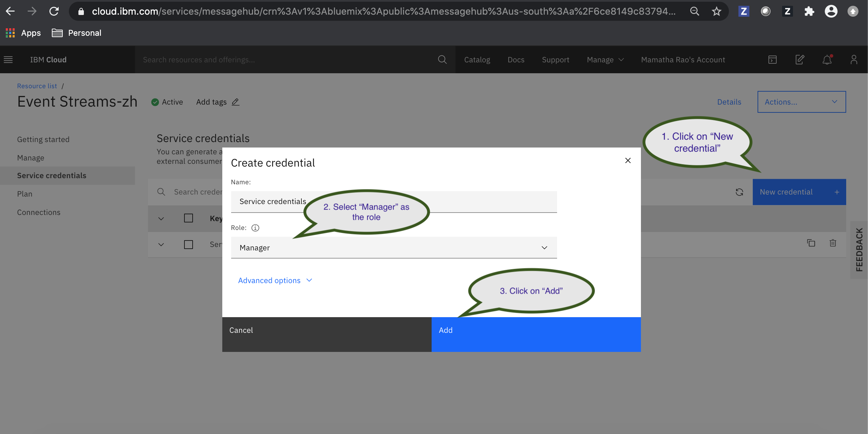
Task: Open the Role dropdown showing Manager
Action: pos(394,248)
